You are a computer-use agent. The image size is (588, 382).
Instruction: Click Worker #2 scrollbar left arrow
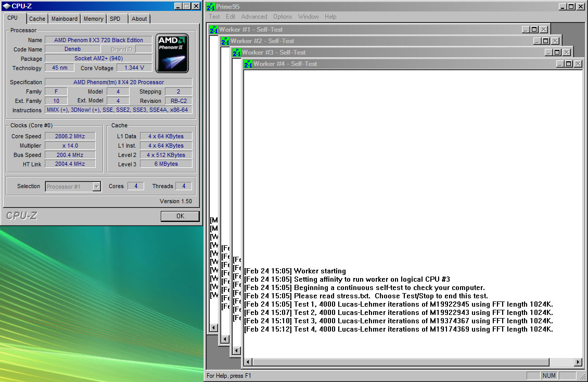[x=225, y=339]
